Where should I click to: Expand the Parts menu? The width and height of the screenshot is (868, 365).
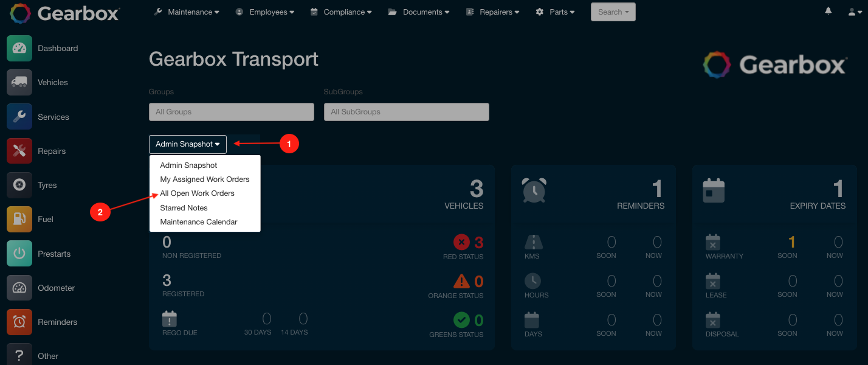pyautogui.click(x=555, y=12)
